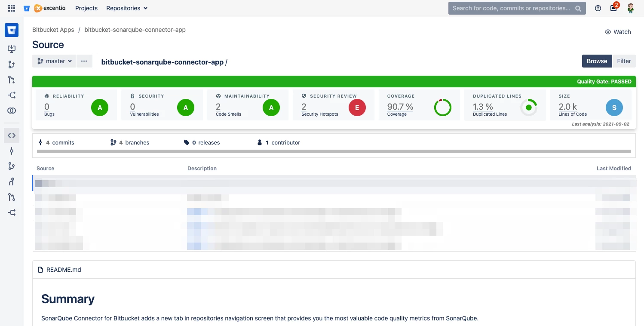Click the Commits history icon in the sidebar
644x326 pixels.
12,151
